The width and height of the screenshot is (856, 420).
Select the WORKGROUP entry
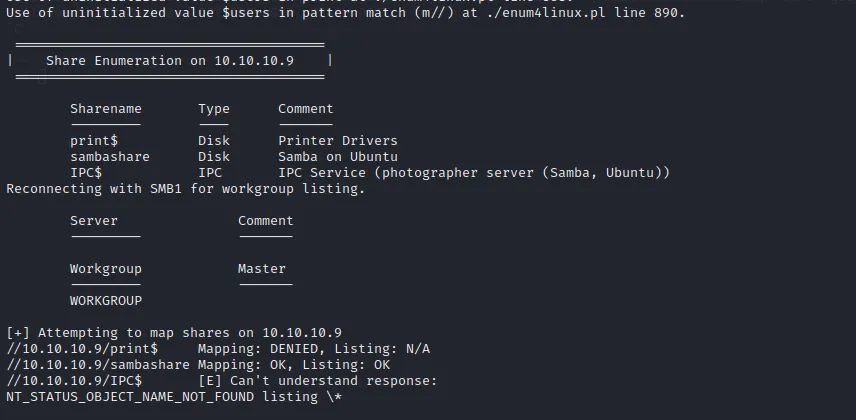pyautogui.click(x=105, y=301)
